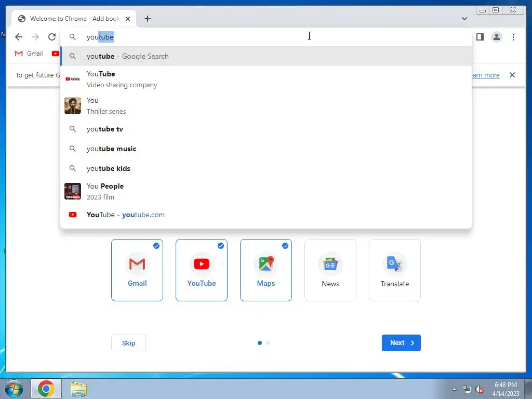Click the Next button

pos(401,343)
